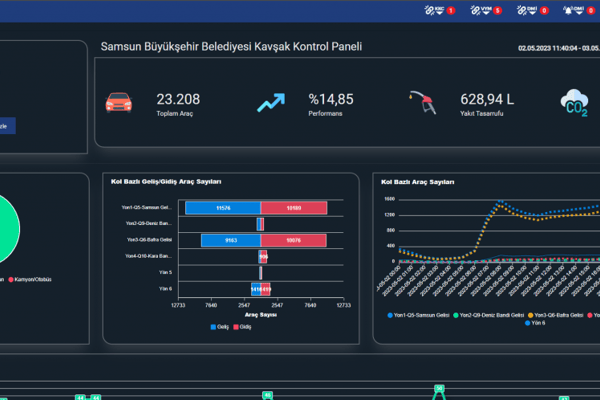Toggle the Geliş series in bar chart legend
Screen dimensions: 600x400
pyautogui.click(x=220, y=327)
